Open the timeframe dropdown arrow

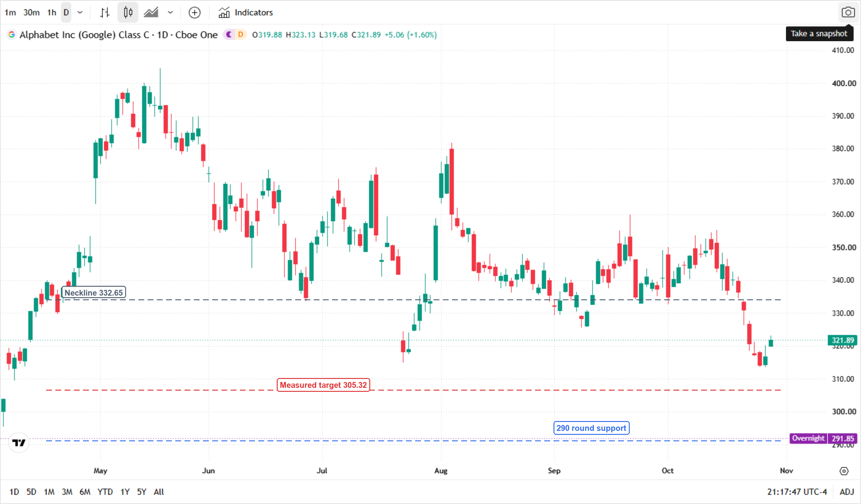tap(80, 13)
